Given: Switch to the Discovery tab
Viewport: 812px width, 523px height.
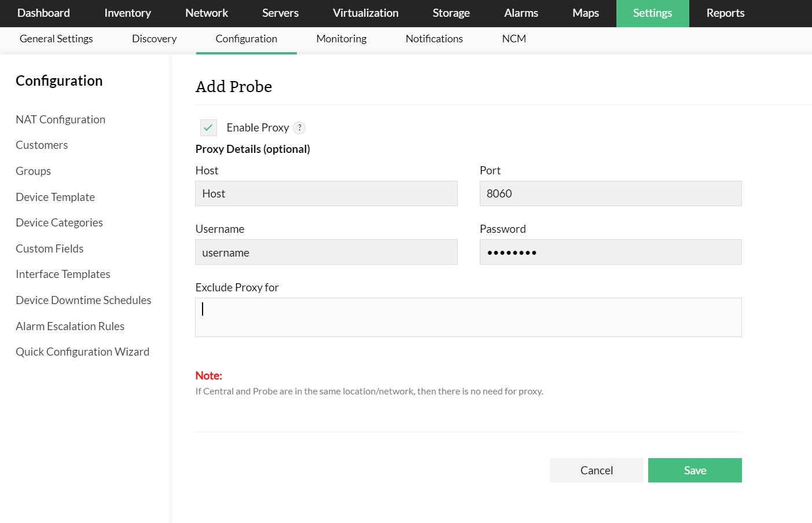Looking at the screenshot, I should click(154, 39).
